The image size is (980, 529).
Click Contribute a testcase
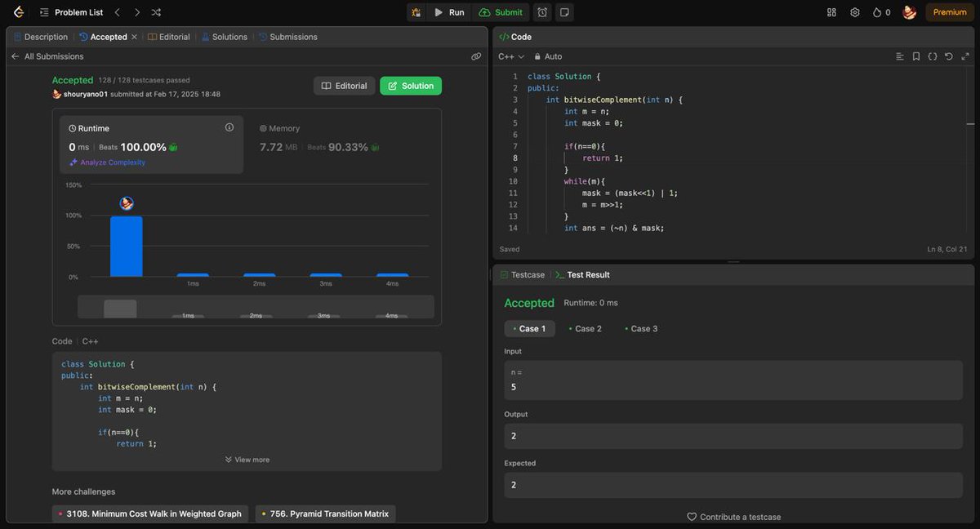pos(733,517)
